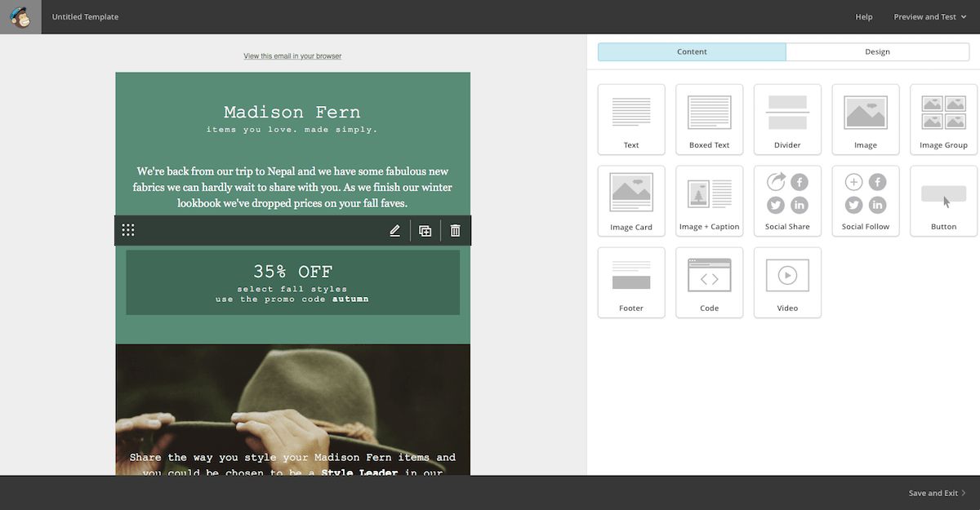Viewport: 980px width, 510px height.
Task: Click the pencil edit block icon
Action: pos(395,231)
